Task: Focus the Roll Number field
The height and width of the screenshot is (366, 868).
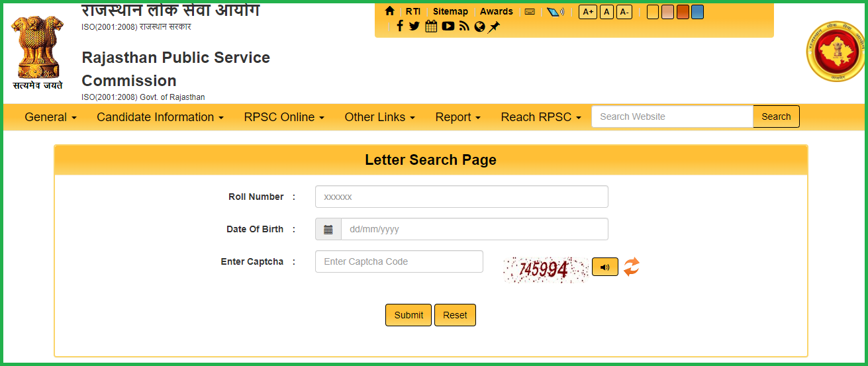Action: 461,197
